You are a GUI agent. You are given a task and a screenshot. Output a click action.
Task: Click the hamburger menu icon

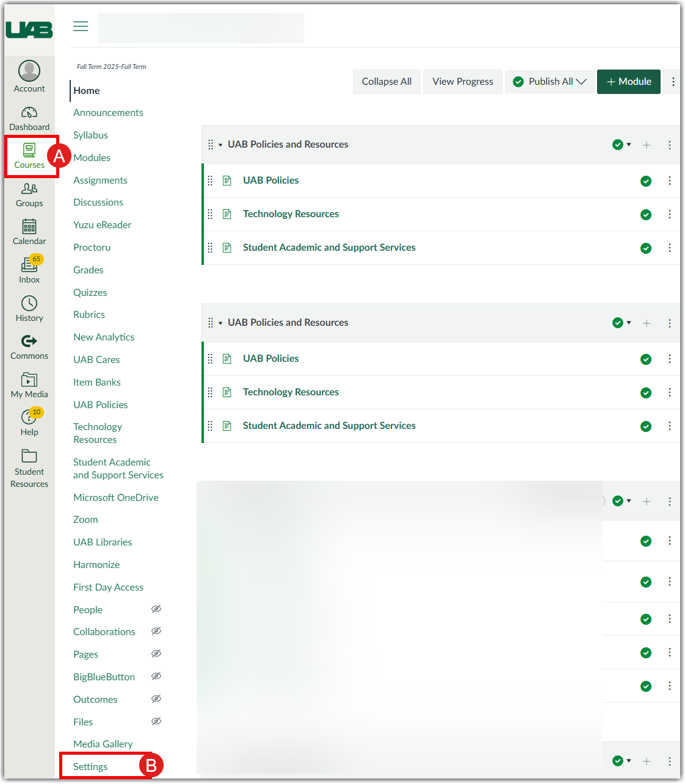[81, 26]
